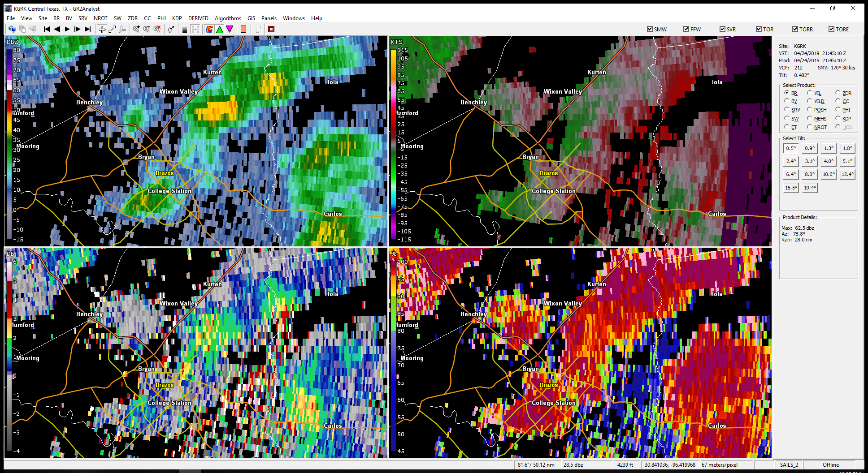Open the Algorithms menu

[228, 18]
